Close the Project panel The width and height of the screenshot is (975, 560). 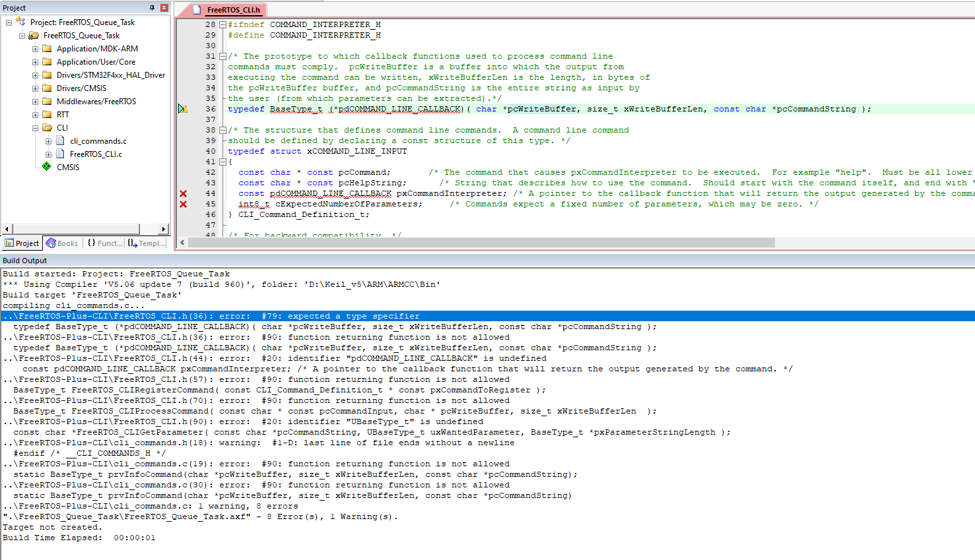(164, 8)
